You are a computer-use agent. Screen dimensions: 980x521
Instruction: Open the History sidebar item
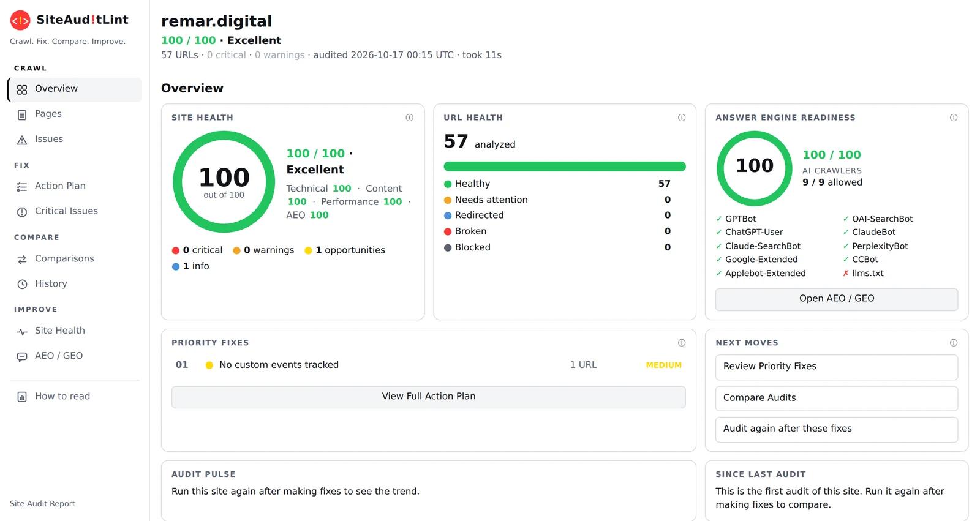tap(75, 284)
